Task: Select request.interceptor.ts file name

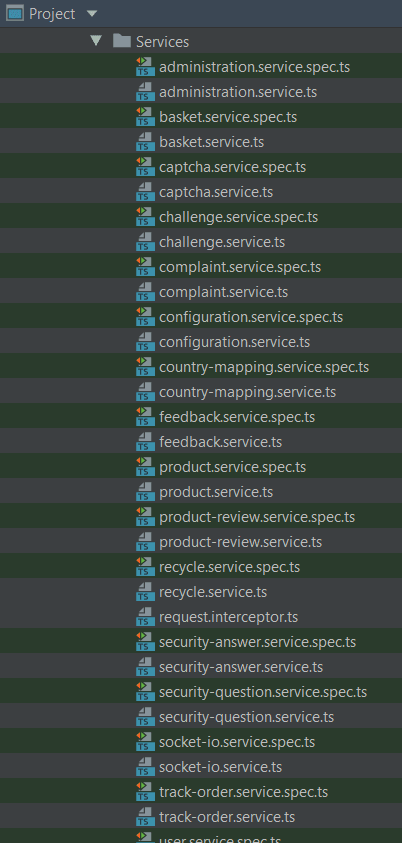Action: click(x=228, y=617)
